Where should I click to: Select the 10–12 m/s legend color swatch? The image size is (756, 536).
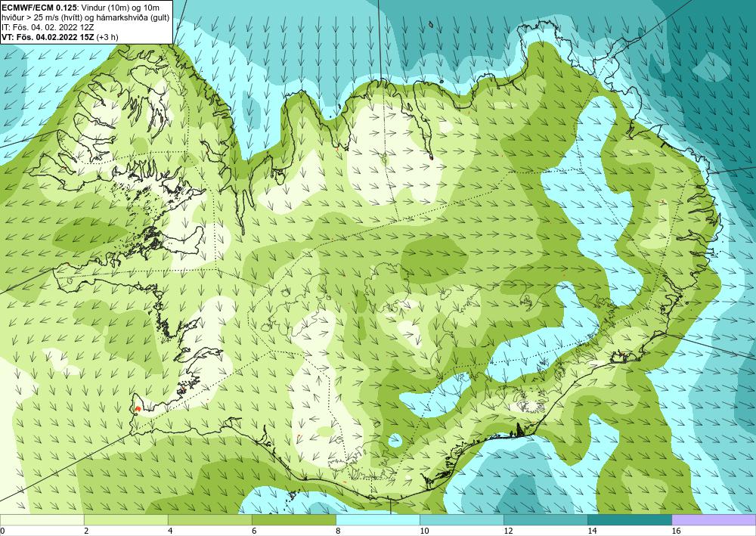click(x=461, y=519)
